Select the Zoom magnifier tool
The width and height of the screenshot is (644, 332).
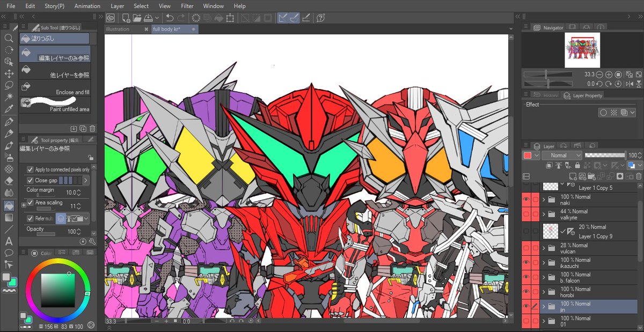point(9,38)
